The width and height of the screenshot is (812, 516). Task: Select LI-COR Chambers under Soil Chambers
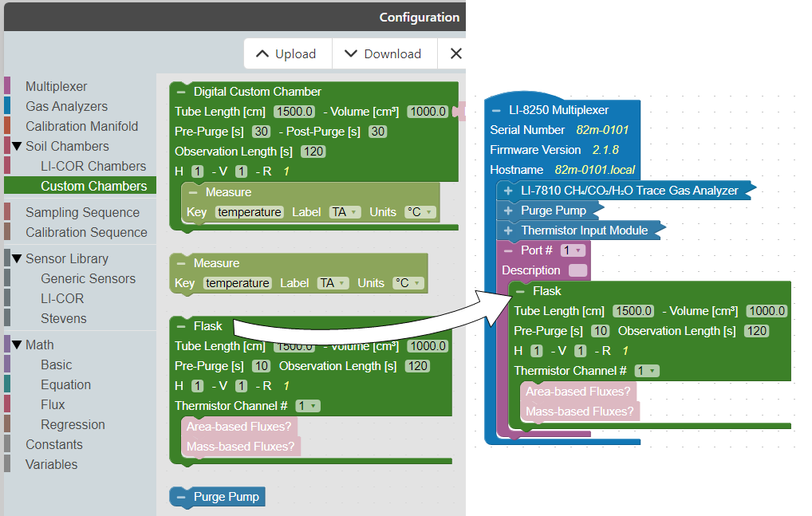click(93, 166)
